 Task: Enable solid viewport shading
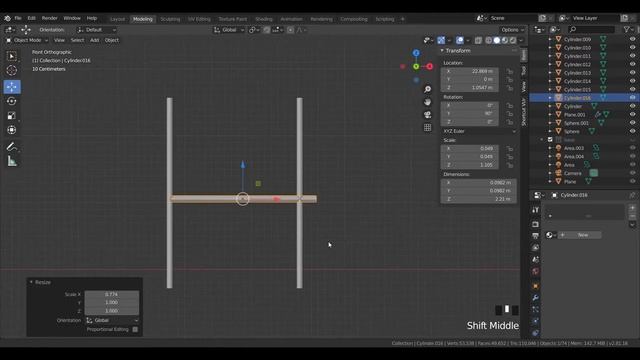497,40
